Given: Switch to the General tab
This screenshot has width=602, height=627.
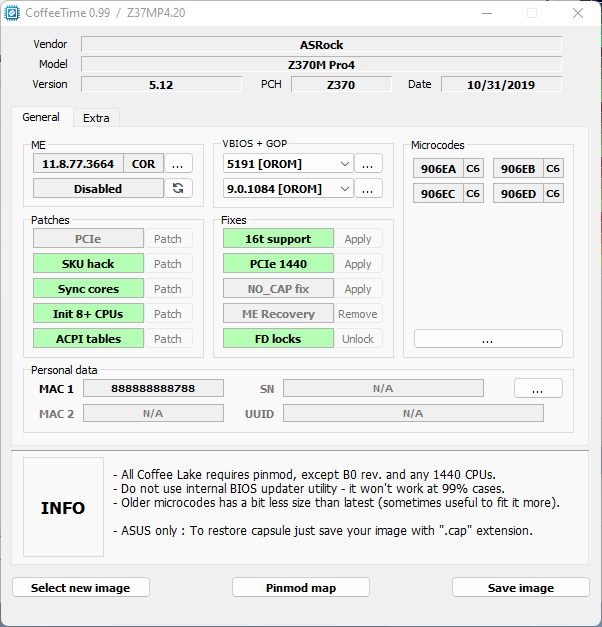Looking at the screenshot, I should [x=41, y=117].
